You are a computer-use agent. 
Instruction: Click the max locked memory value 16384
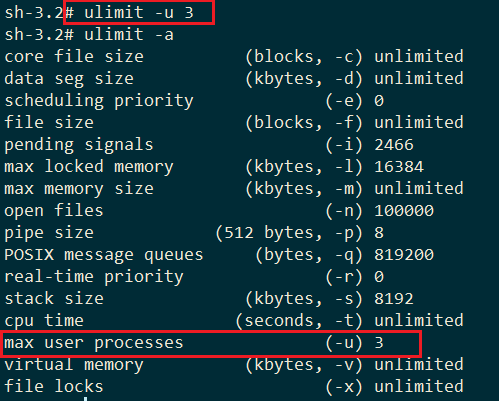tap(399, 167)
